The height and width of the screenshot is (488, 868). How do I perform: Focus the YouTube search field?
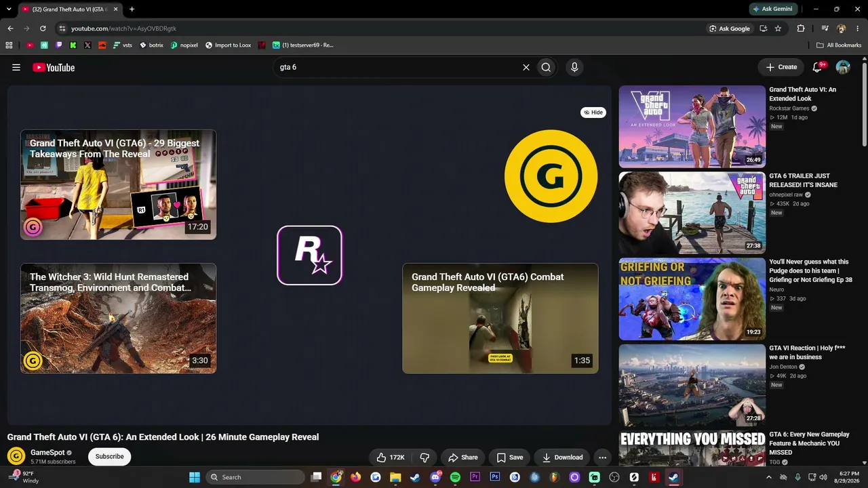coord(397,67)
